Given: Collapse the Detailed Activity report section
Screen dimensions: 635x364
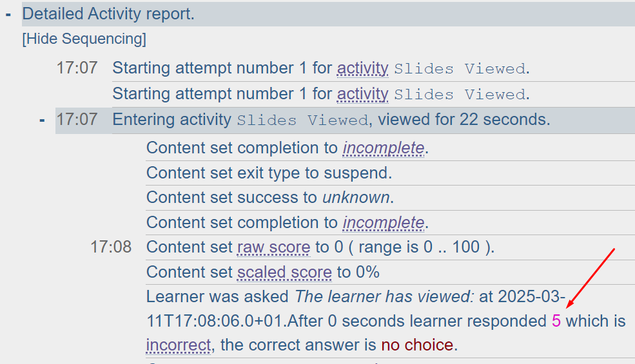Looking at the screenshot, I should click(x=9, y=14).
